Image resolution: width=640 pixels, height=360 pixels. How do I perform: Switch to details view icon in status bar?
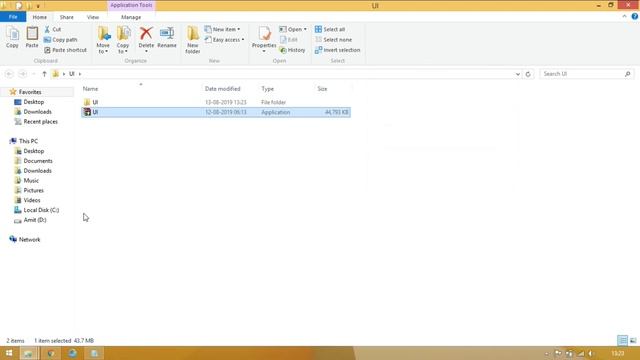pos(622,340)
